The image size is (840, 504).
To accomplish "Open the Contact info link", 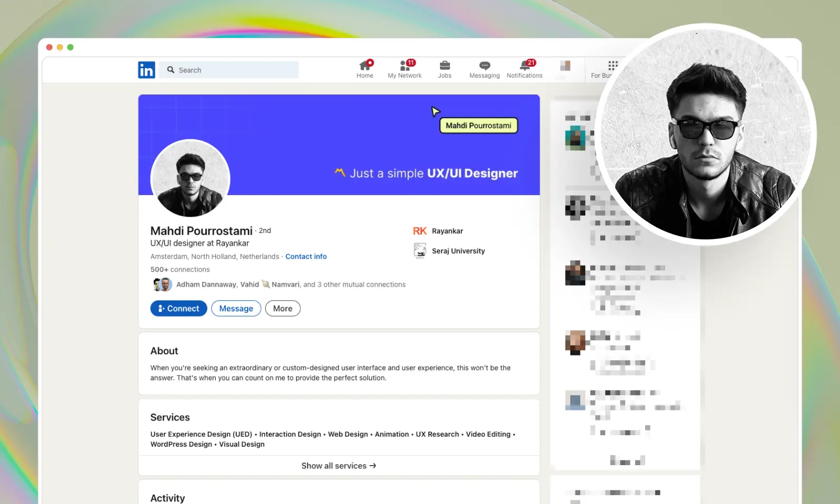I will pyautogui.click(x=306, y=256).
